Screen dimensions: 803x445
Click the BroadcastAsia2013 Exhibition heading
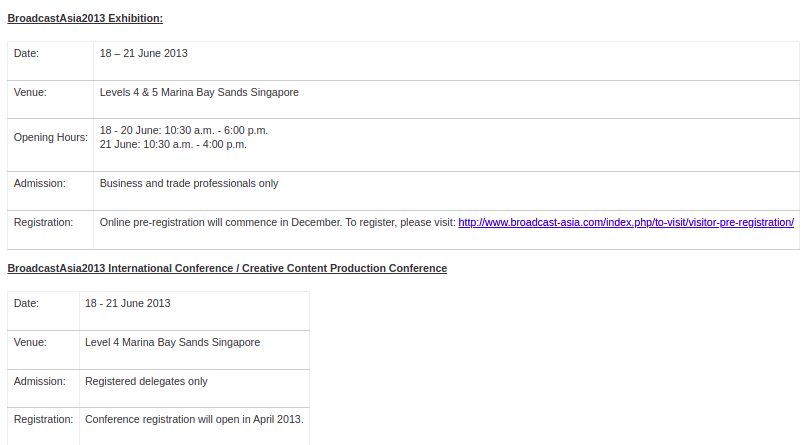click(x=85, y=18)
